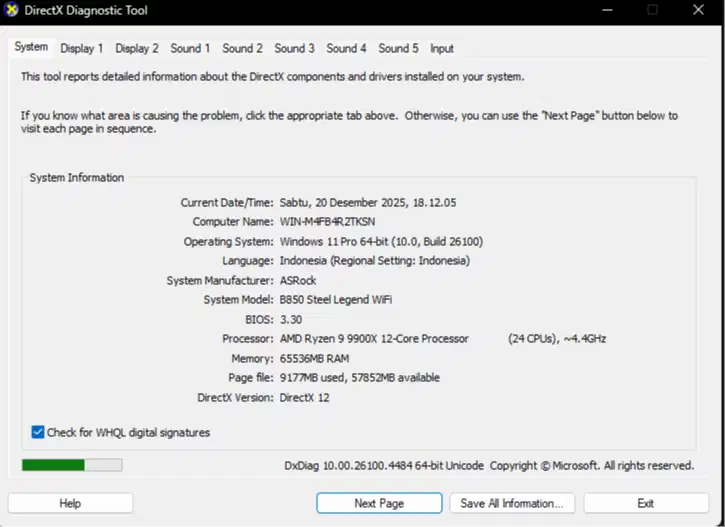This screenshot has width=725, height=527.
Task: Switch to the Sound 1 tab
Action: tap(190, 49)
